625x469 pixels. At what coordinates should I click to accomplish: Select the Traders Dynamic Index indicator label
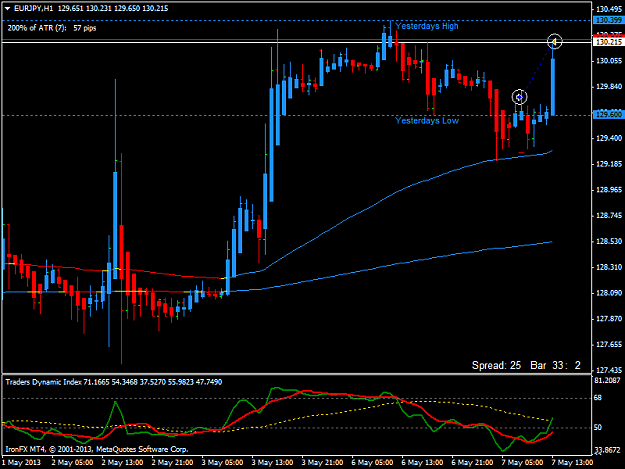(114, 382)
